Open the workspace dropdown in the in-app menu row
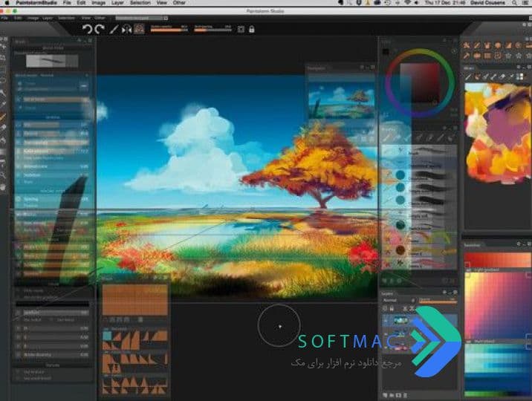 tap(141, 18)
